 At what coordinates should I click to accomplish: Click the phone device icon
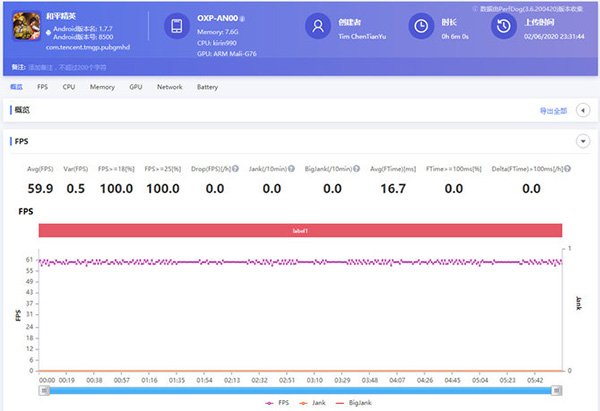pos(176,26)
